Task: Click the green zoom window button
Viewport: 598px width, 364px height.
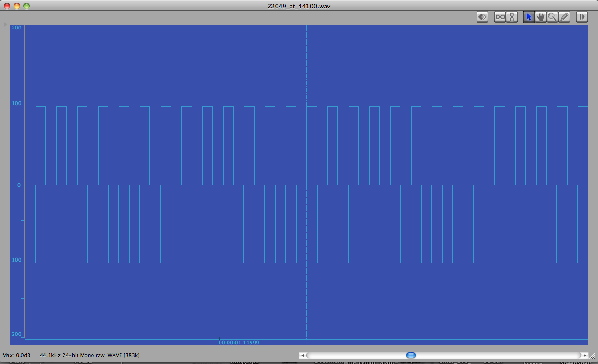Action: coord(27,6)
